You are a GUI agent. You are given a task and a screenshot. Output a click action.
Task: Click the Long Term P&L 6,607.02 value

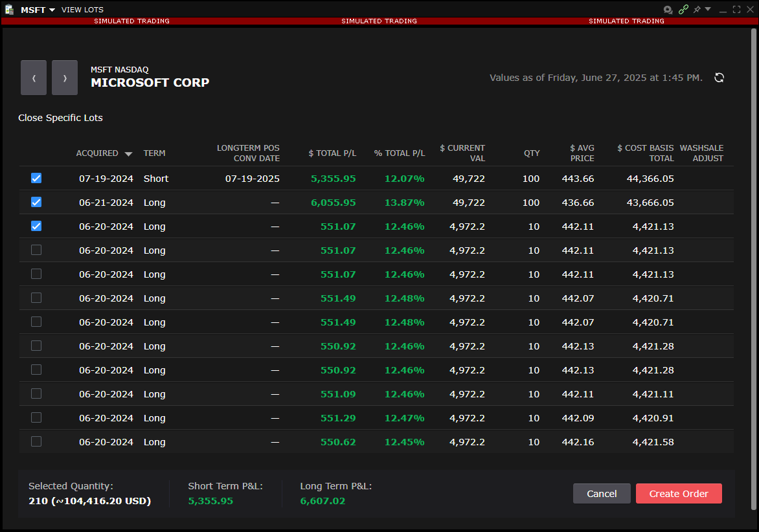coord(323,501)
